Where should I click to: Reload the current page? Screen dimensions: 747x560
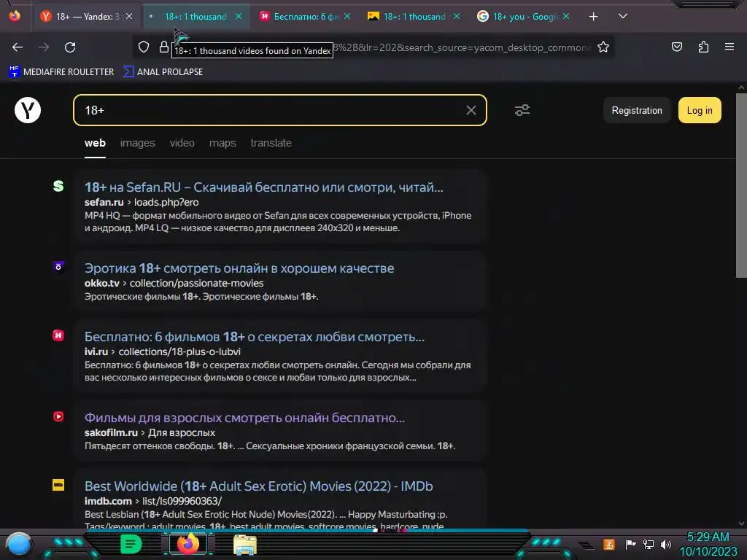pos(70,47)
